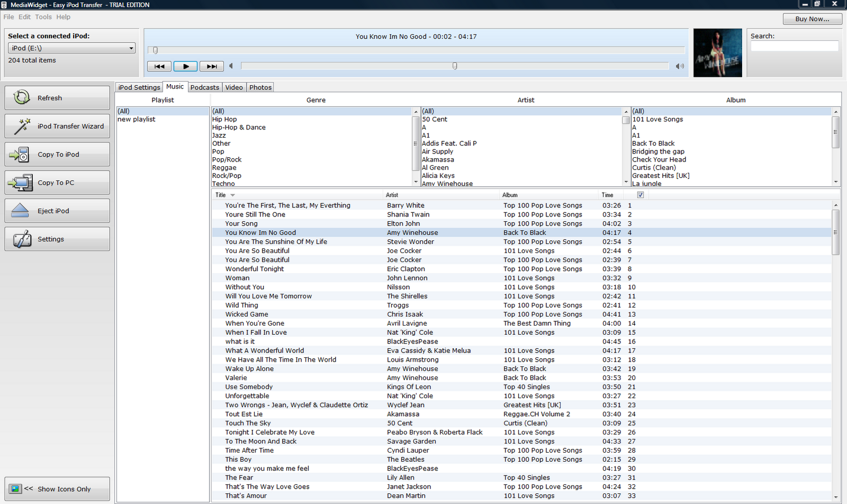Click the Buy Now... button
The width and height of the screenshot is (847, 504).
[x=813, y=19]
